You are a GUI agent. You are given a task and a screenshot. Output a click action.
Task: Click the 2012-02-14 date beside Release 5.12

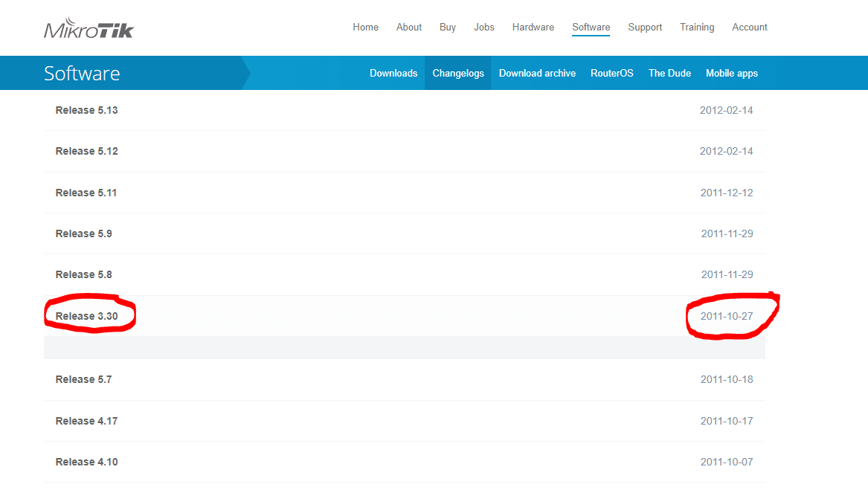point(726,151)
